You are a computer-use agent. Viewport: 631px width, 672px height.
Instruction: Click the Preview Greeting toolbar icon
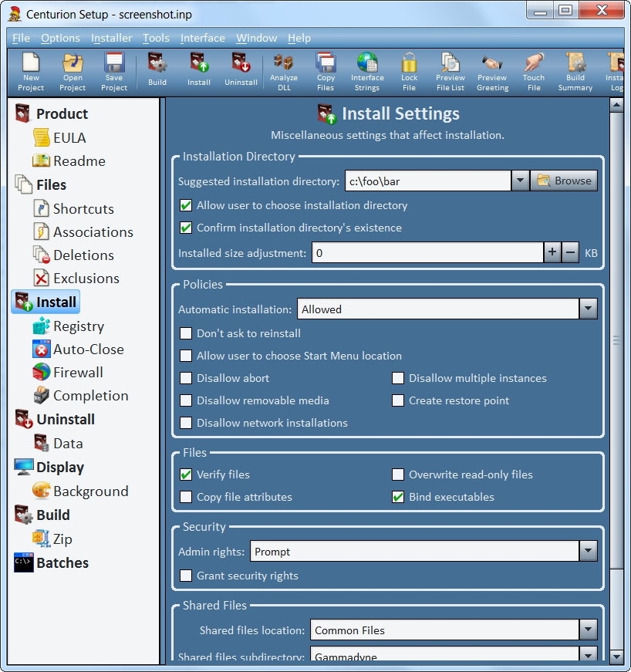click(x=492, y=72)
